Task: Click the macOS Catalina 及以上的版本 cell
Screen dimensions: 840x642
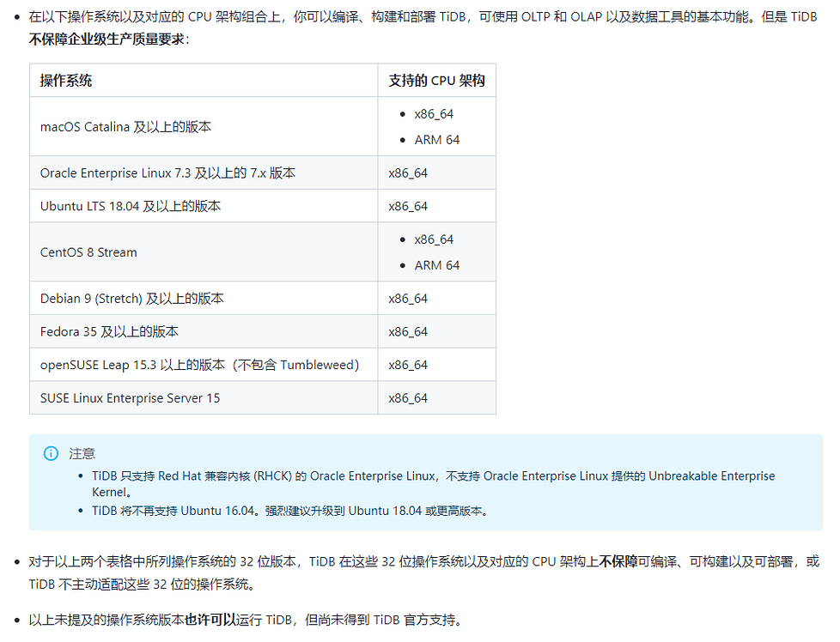Action: tap(204, 126)
